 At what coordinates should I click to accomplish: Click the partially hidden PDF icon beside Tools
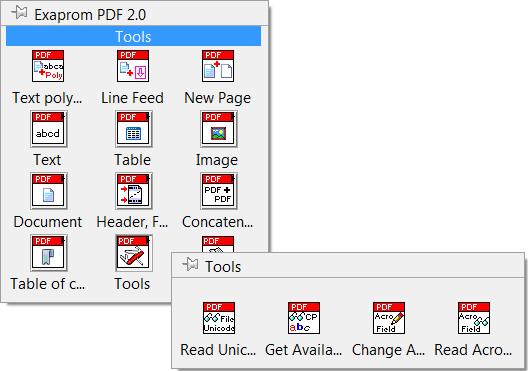218,244
